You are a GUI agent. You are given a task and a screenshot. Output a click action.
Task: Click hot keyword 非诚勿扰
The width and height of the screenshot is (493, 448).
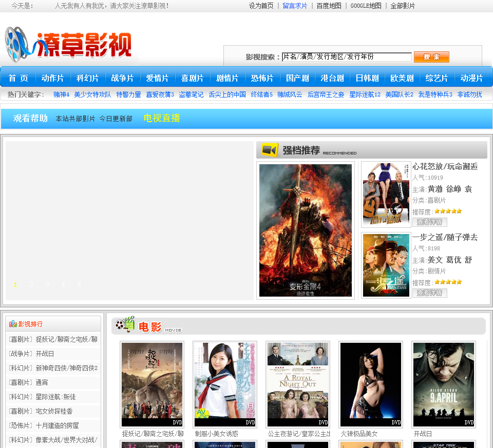point(469,94)
